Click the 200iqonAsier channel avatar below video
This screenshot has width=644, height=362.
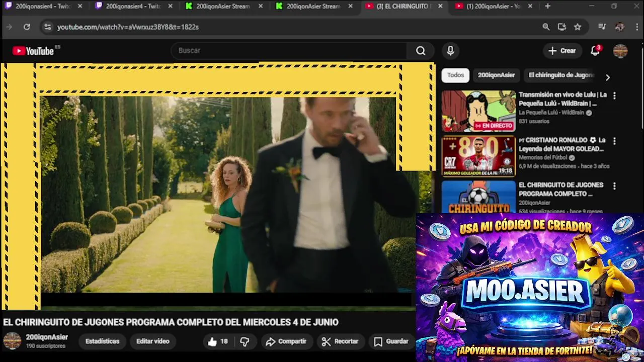[12, 341]
